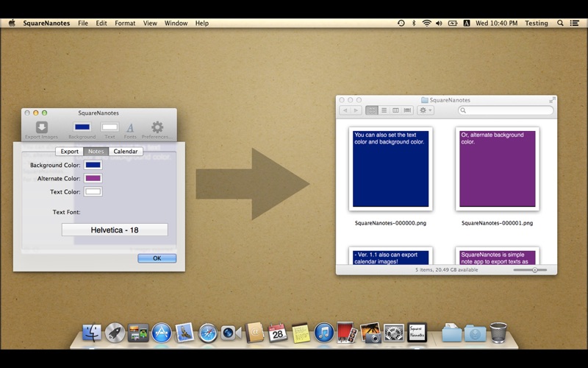Image resolution: width=588 pixels, height=368 pixels.
Task: Switch Finder to Cover Flow view
Action: (408, 110)
